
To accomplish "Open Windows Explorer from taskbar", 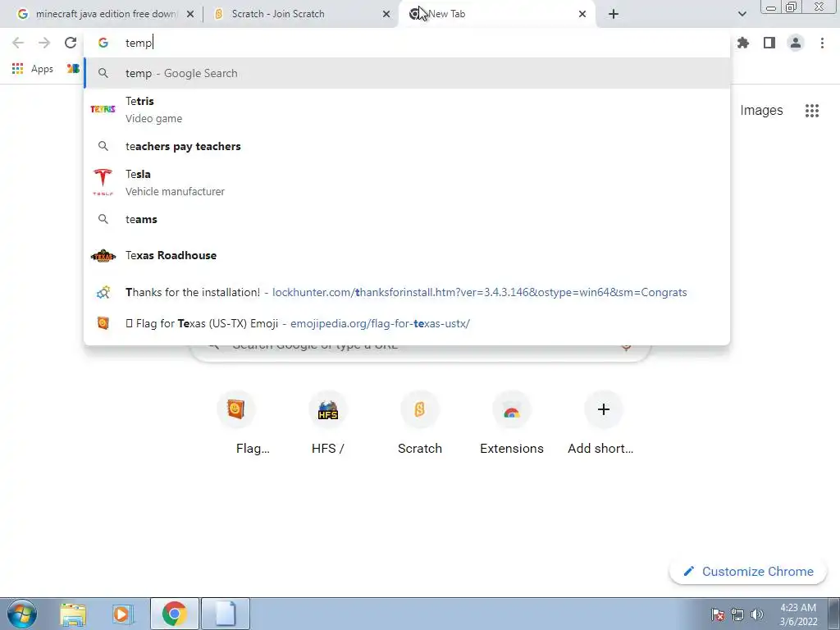I will [73, 614].
